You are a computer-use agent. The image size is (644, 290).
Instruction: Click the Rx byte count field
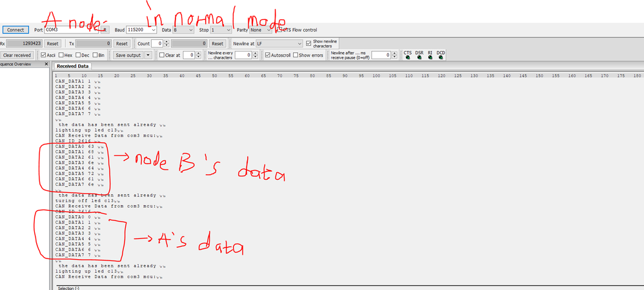[25, 43]
